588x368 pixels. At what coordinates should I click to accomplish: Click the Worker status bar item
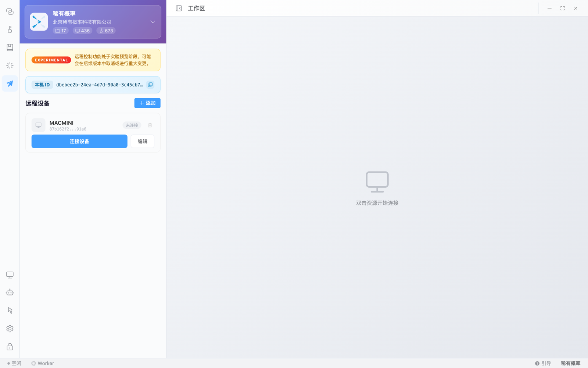coord(43,363)
